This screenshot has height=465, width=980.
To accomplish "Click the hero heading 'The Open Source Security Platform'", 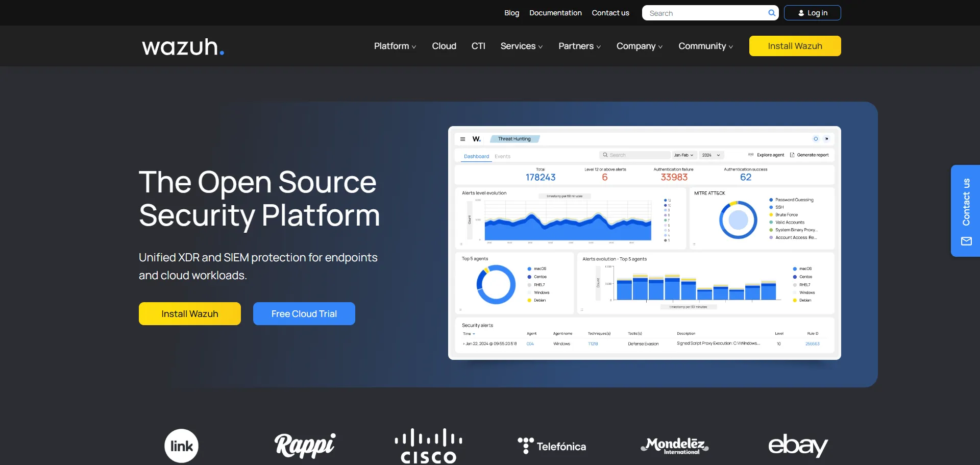I will [x=259, y=199].
